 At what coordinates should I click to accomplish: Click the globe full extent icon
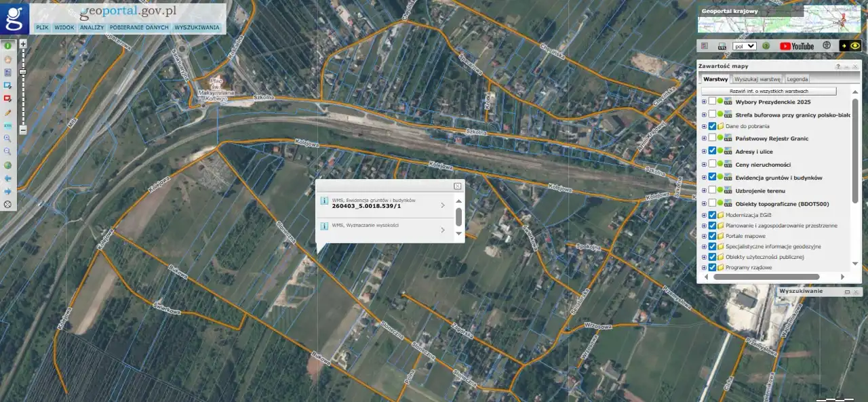point(8,165)
